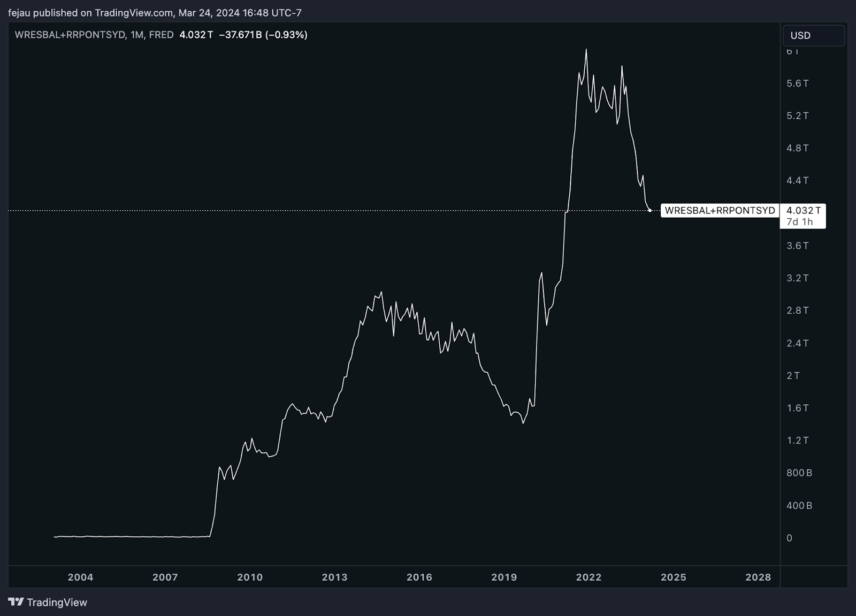Image resolution: width=856 pixels, height=616 pixels.
Task: Click the 5.2 T price scale label
Action: (797, 115)
